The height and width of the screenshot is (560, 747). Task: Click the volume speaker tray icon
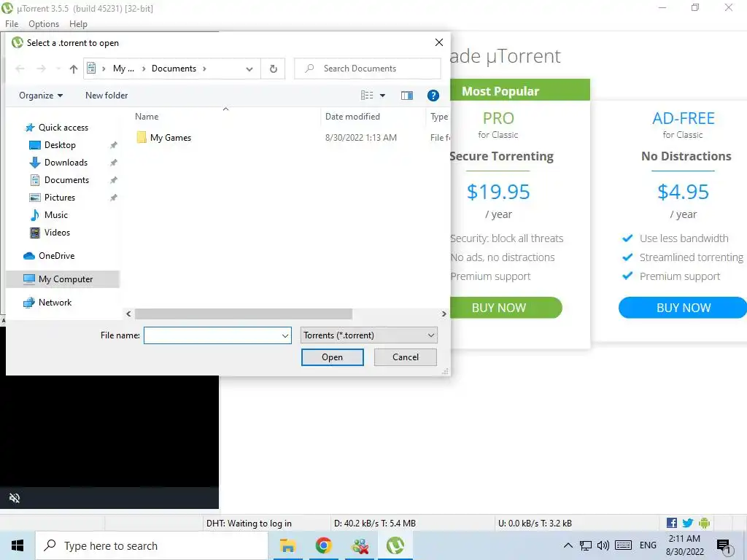(603, 545)
